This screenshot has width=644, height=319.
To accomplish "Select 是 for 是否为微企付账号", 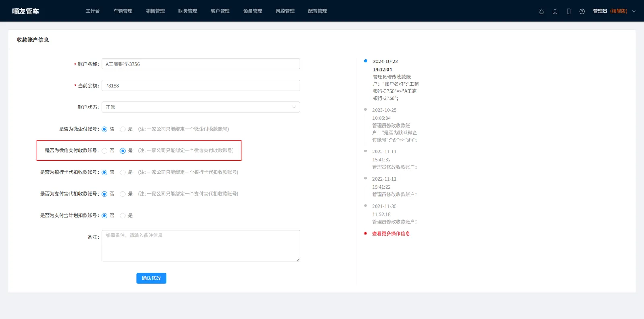I will point(123,129).
